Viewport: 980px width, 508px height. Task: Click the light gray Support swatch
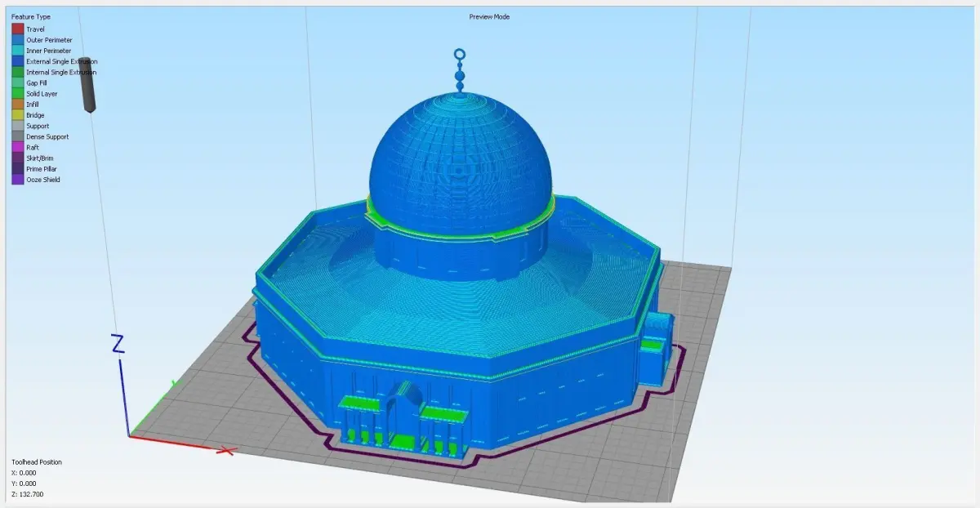coord(17,126)
